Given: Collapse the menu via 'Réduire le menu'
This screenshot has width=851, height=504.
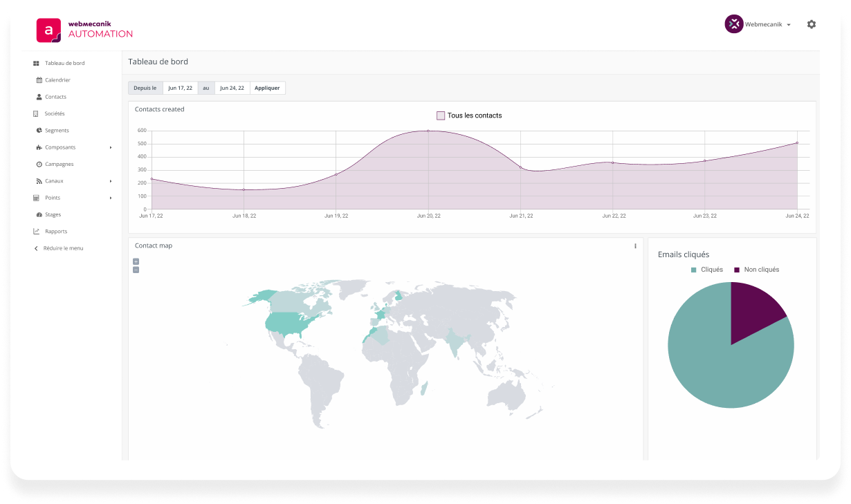Looking at the screenshot, I should tap(64, 248).
